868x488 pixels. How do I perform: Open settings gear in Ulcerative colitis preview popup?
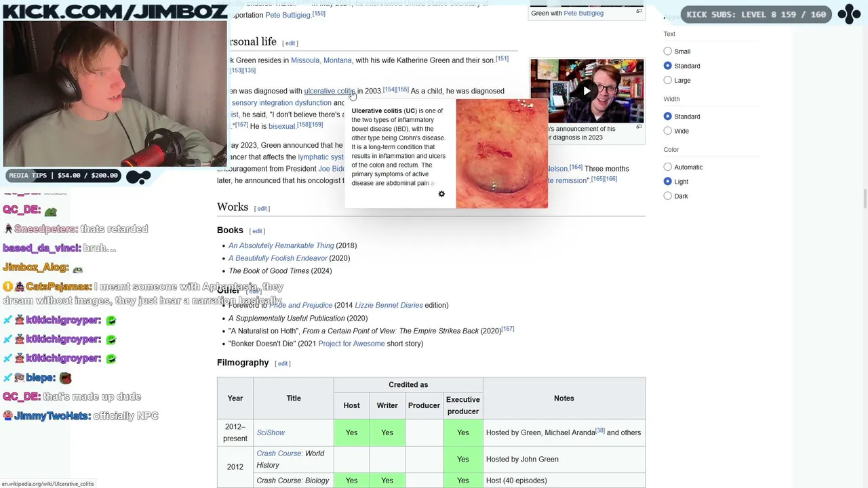441,195
